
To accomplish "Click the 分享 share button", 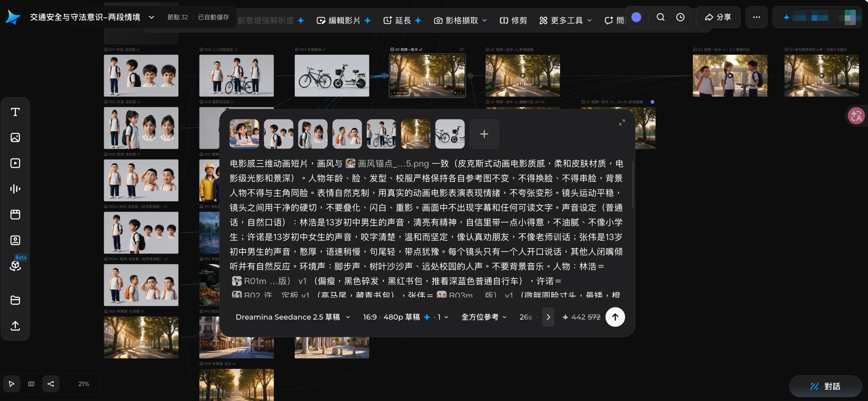I will pos(718,17).
